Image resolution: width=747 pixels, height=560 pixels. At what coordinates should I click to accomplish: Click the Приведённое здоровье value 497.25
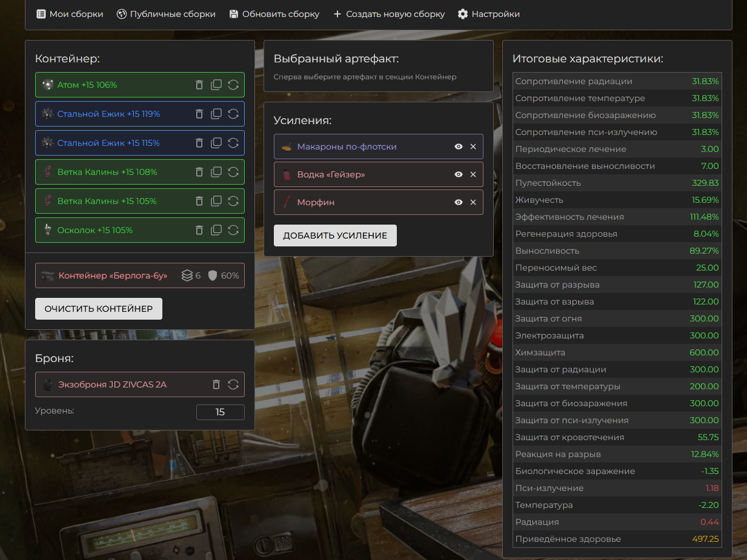click(x=705, y=539)
